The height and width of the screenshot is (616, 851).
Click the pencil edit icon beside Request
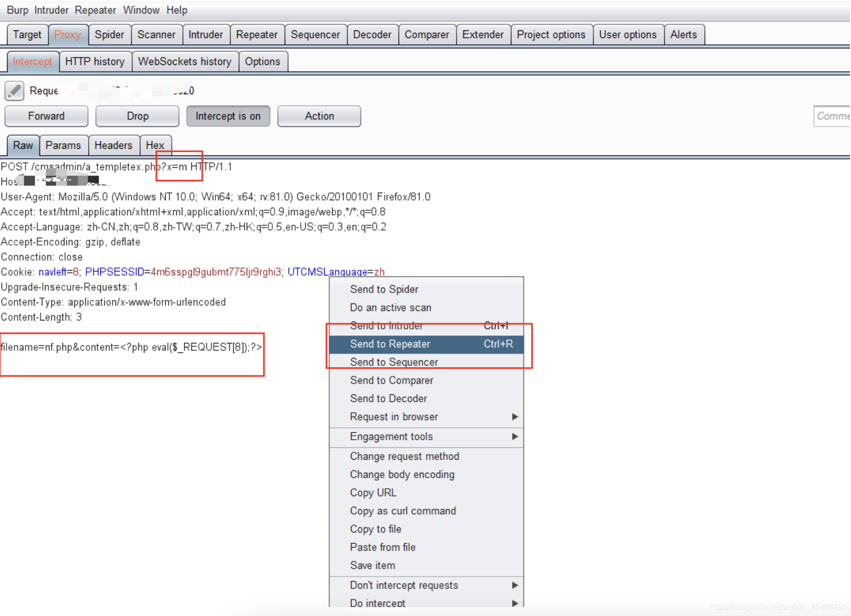(x=14, y=91)
